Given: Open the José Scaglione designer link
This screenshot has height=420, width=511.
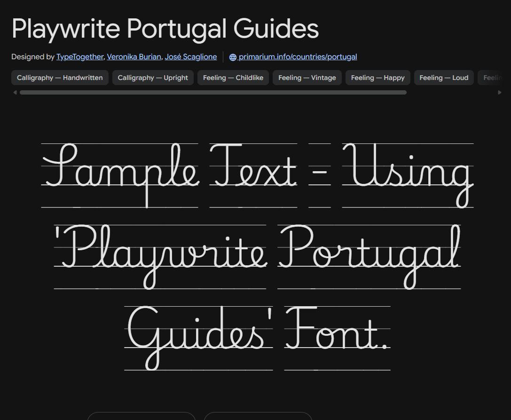Looking at the screenshot, I should click(191, 57).
